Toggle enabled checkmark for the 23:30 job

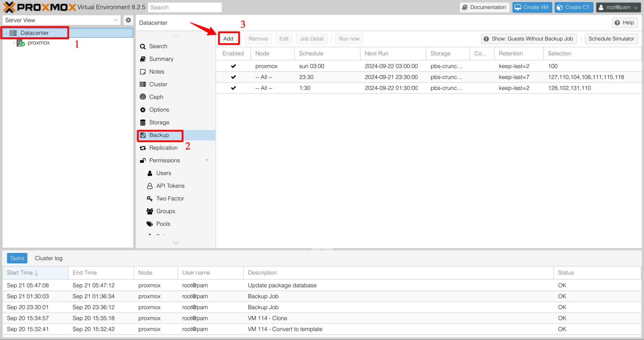coord(233,77)
